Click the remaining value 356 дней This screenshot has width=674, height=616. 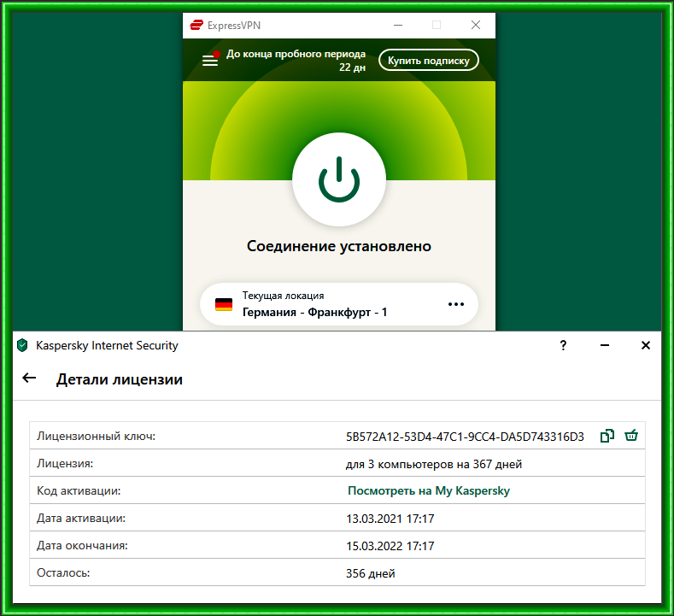tap(370, 573)
